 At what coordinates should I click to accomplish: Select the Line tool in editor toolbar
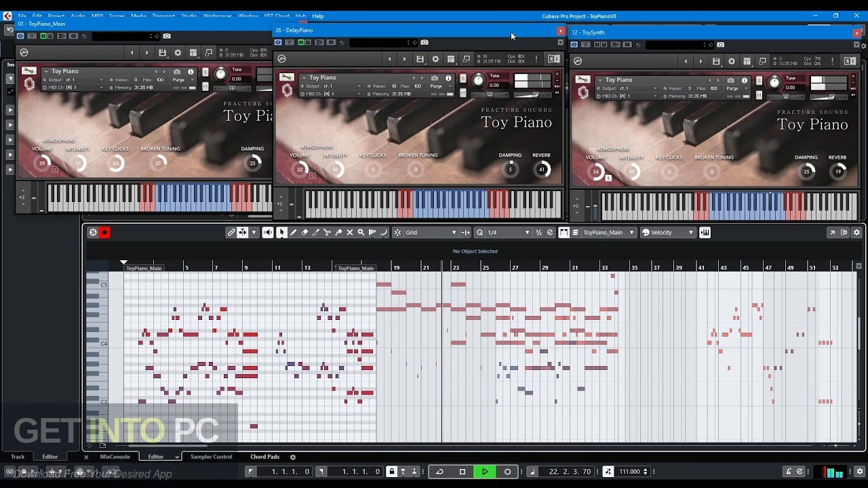[384, 232]
